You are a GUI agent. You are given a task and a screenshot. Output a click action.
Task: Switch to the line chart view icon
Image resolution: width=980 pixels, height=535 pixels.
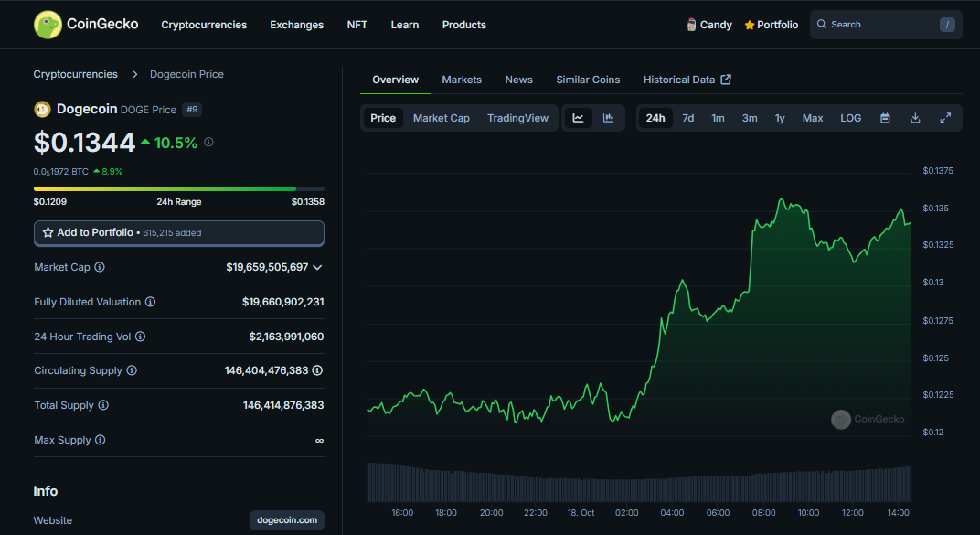coord(578,118)
